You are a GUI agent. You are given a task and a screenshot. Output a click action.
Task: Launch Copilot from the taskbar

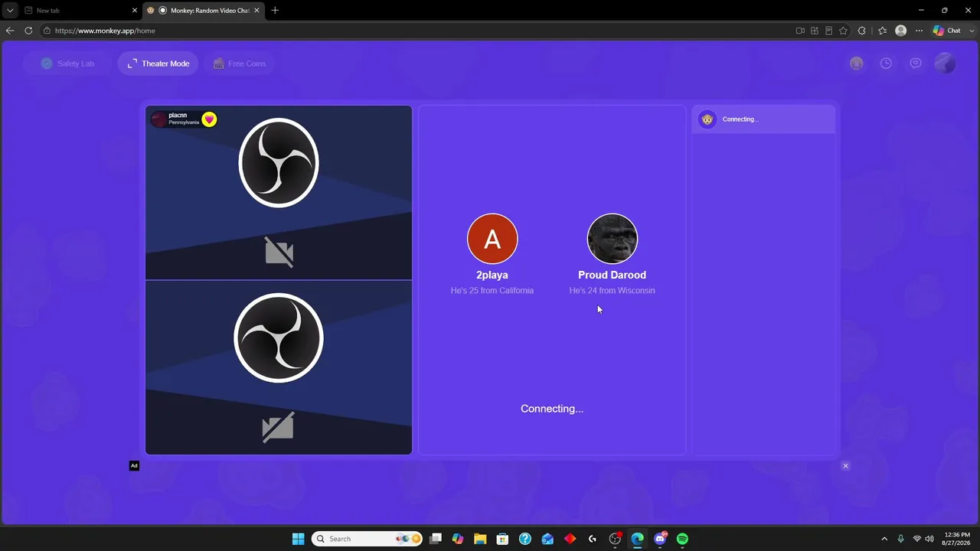click(x=458, y=539)
